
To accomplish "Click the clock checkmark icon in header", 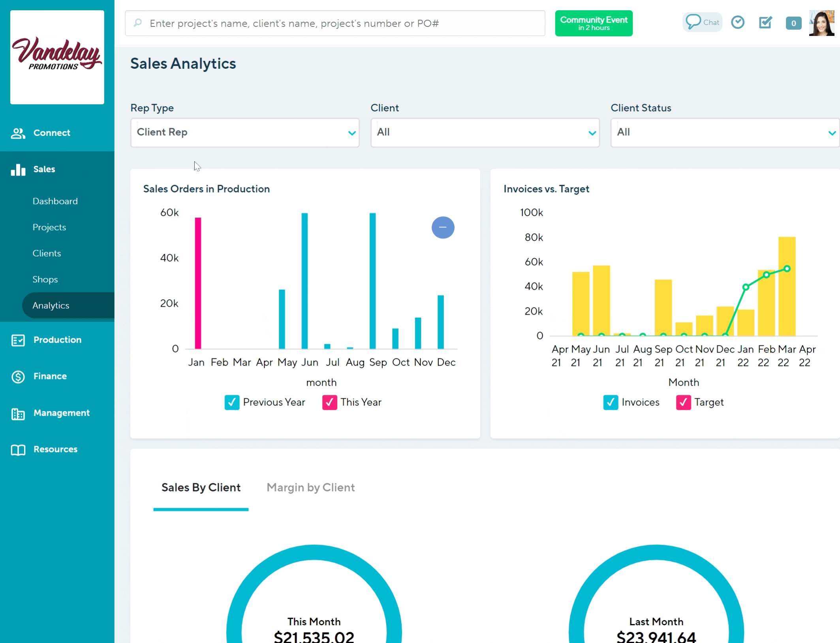I will pyautogui.click(x=737, y=23).
